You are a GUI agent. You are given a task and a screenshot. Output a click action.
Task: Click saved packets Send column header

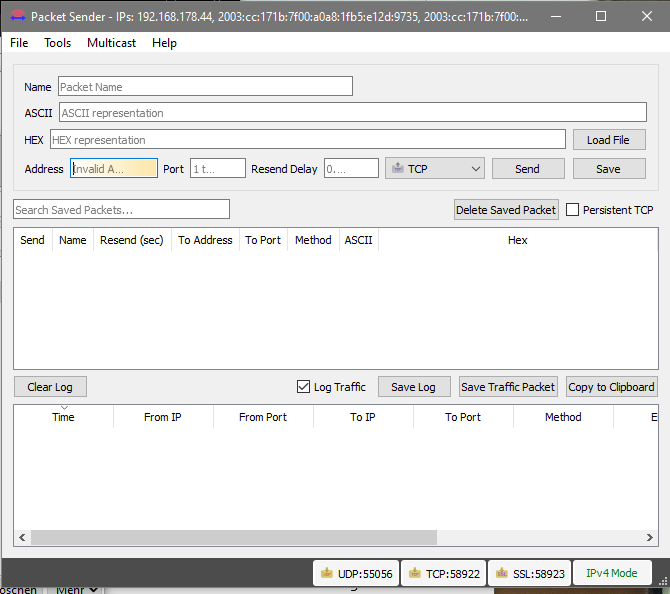[32, 240]
